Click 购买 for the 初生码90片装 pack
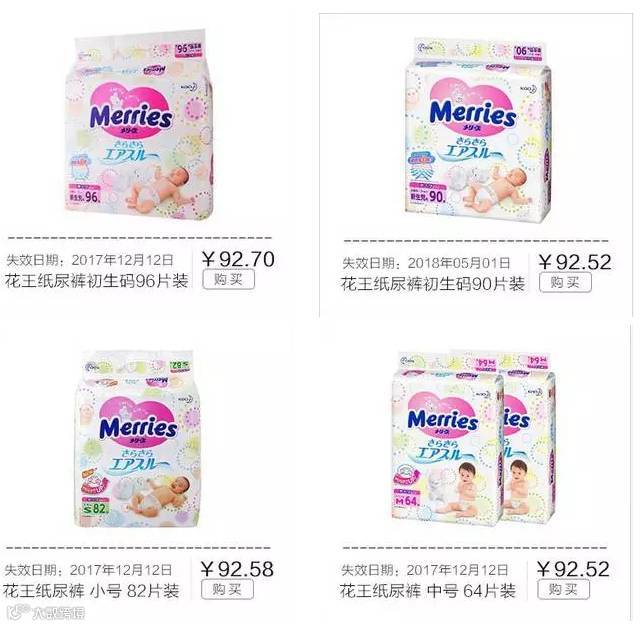 (x=565, y=282)
